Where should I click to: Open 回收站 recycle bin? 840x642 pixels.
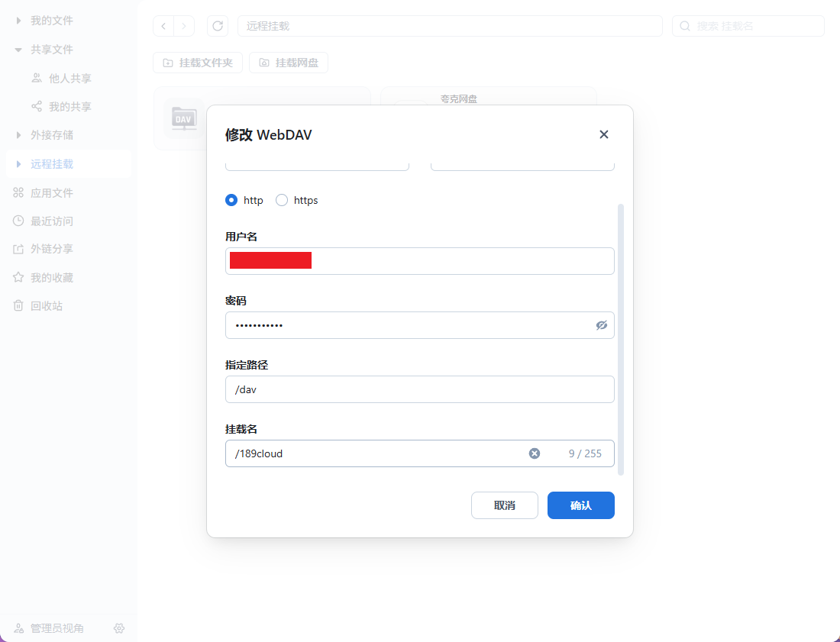tap(46, 306)
